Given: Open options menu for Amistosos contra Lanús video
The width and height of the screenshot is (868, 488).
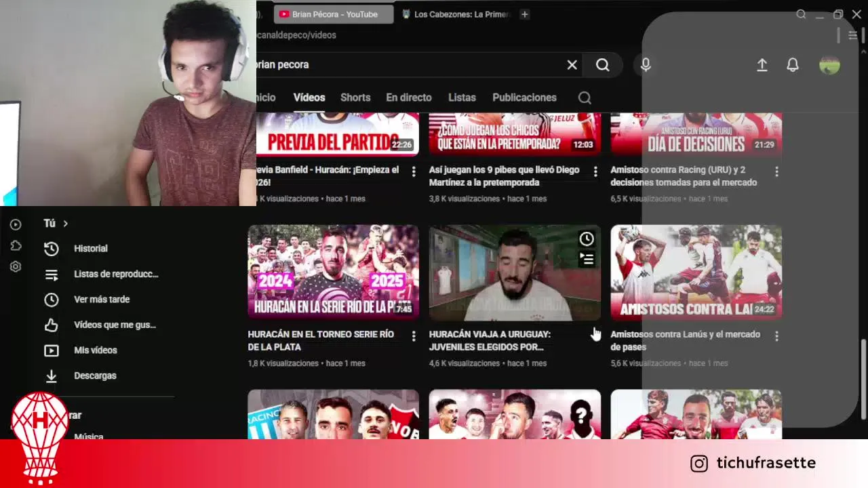Looking at the screenshot, I should pos(776,336).
